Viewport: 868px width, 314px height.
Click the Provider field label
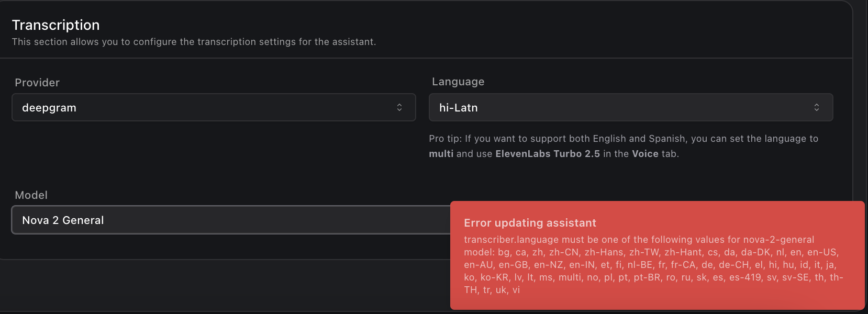37,83
